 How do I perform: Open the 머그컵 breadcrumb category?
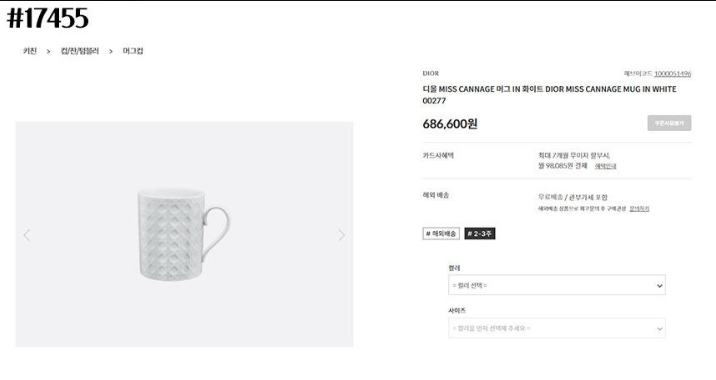click(x=133, y=51)
